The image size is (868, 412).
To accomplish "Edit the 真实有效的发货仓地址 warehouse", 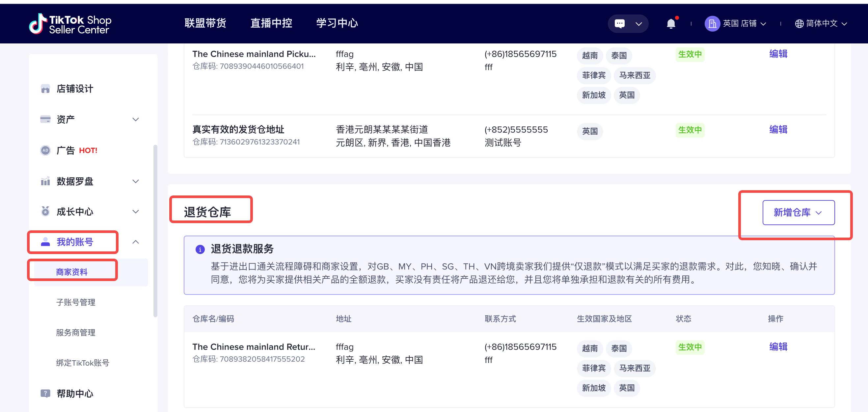I will tap(778, 130).
